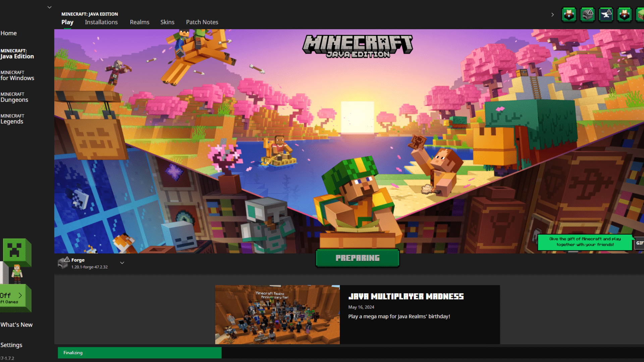Click the chevron on the 'Off' promo
The height and width of the screenshot is (362, 644).
click(x=20, y=295)
